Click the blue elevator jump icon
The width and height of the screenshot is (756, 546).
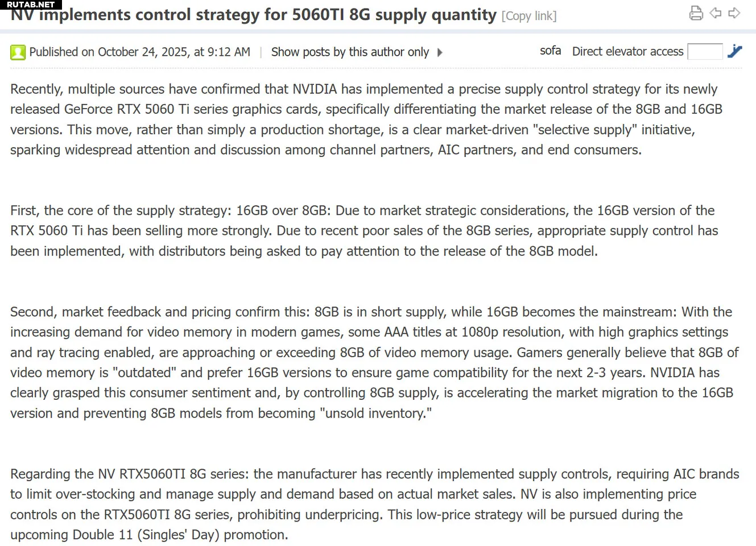734,51
